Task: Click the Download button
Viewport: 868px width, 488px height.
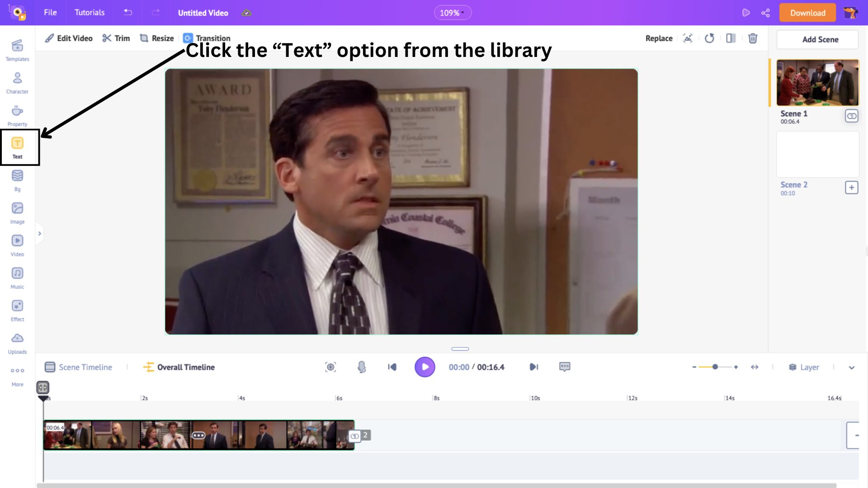Action: pyautogui.click(x=808, y=13)
